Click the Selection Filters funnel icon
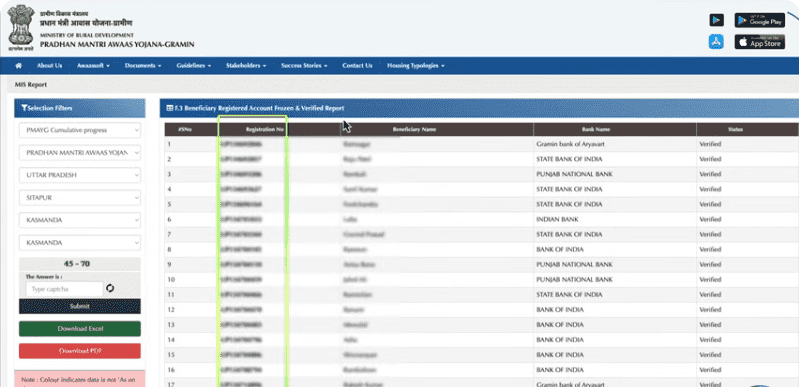The height and width of the screenshot is (387, 799). (24, 108)
